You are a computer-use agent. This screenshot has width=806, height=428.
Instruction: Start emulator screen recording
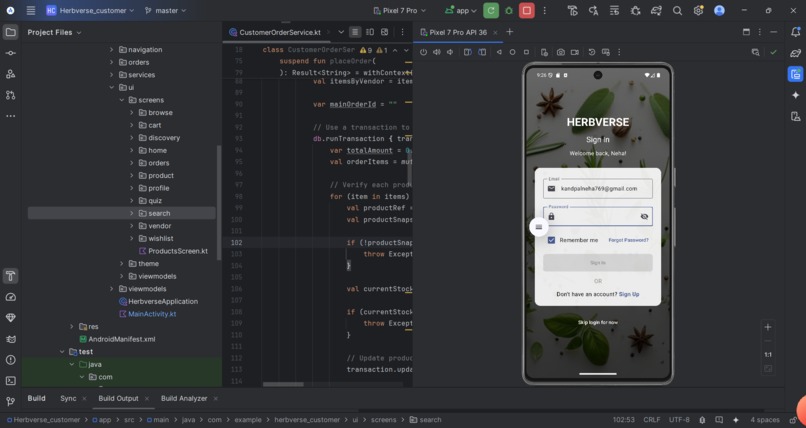point(575,52)
